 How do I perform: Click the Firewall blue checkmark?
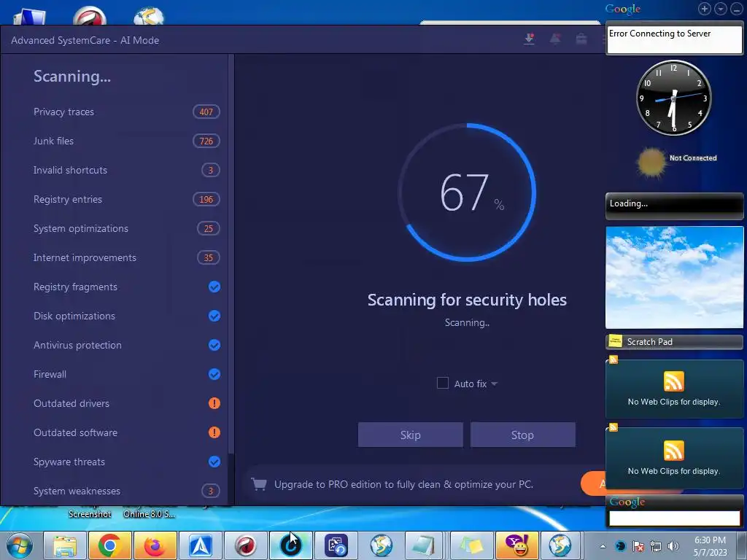(214, 374)
